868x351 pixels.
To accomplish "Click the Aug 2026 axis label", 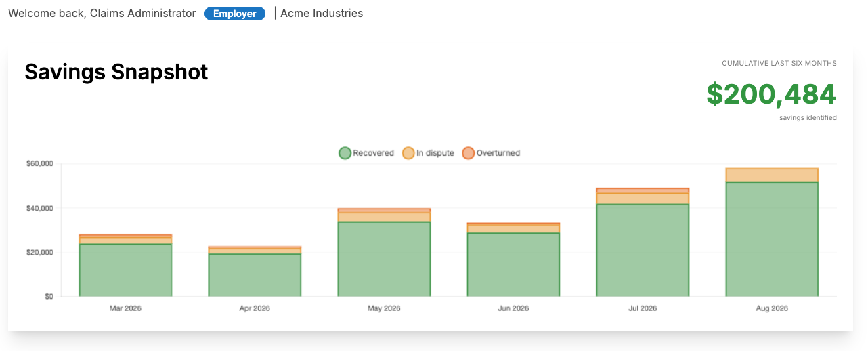I will point(772,308).
